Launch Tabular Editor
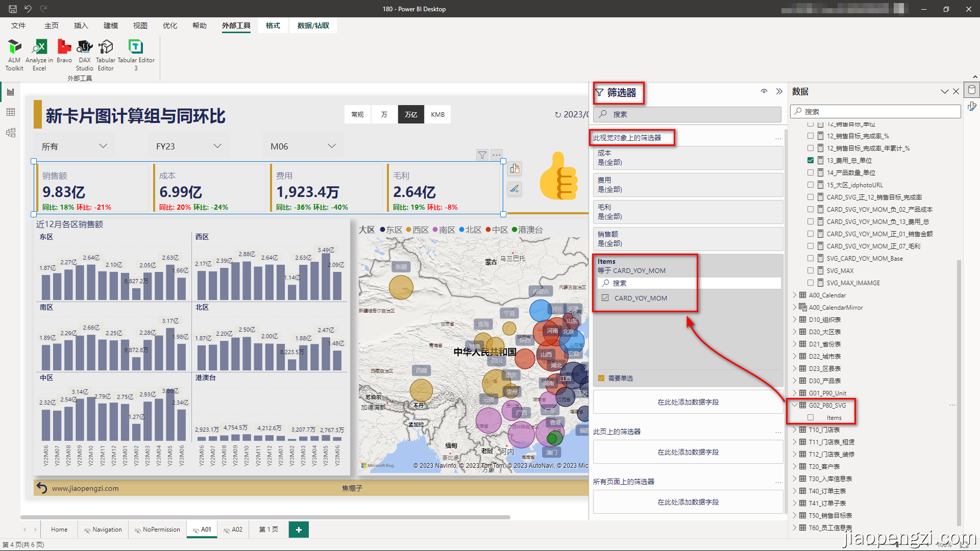Image resolution: width=980 pixels, height=551 pixels. pos(105,54)
